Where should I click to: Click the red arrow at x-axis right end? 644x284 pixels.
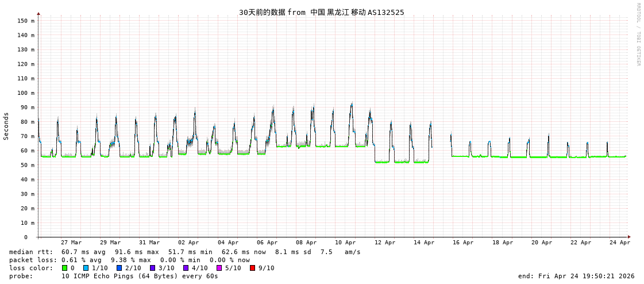629,237
